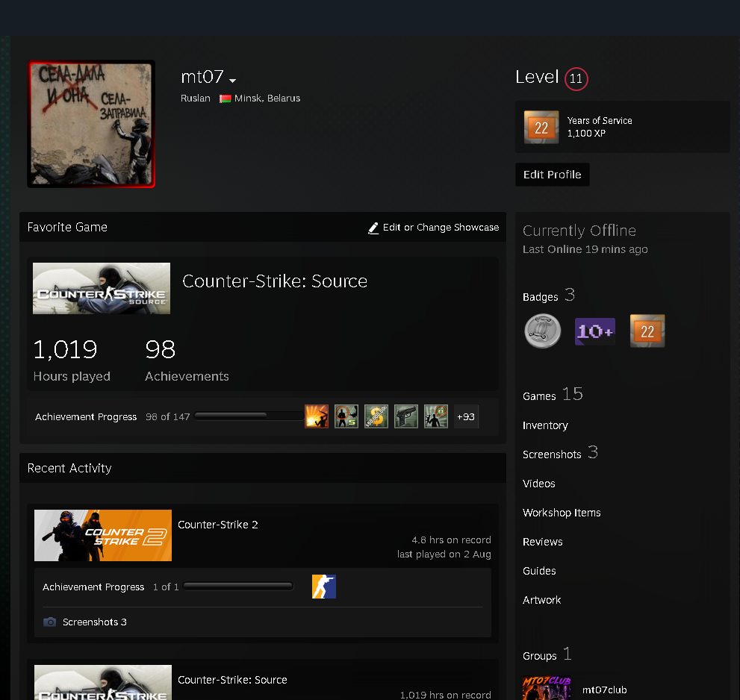This screenshot has height=700, width=740.
Task: Open the Years of Service 22 badge icon
Action: click(x=541, y=127)
